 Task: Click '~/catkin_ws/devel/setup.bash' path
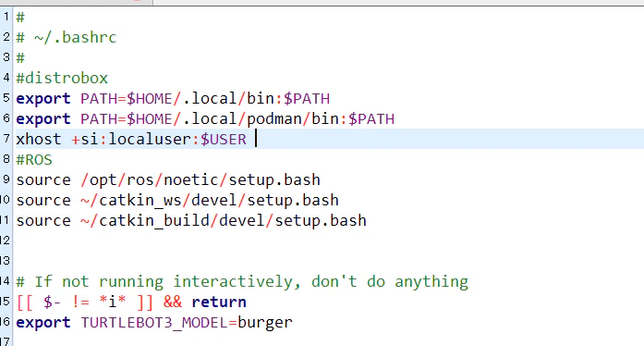click(x=210, y=201)
